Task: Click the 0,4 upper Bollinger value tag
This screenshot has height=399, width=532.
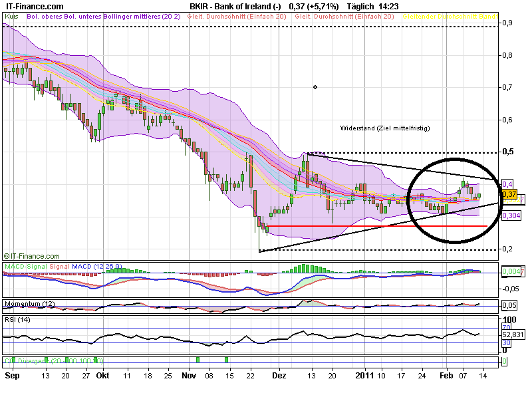Action: (507, 184)
